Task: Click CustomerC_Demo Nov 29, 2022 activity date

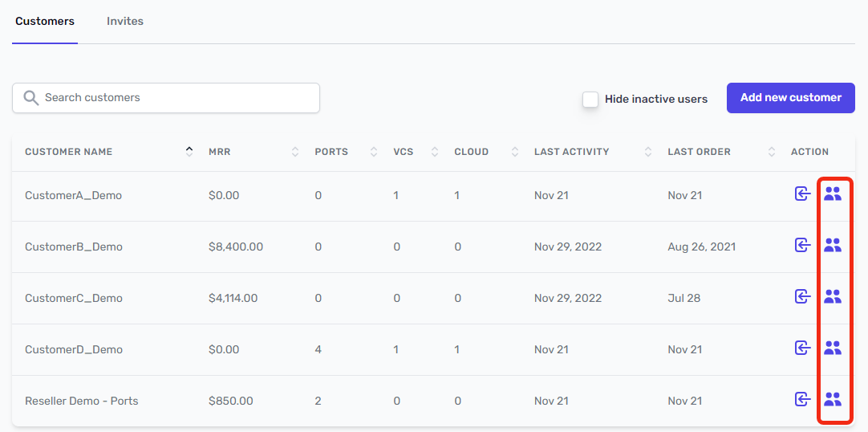Action: point(568,298)
